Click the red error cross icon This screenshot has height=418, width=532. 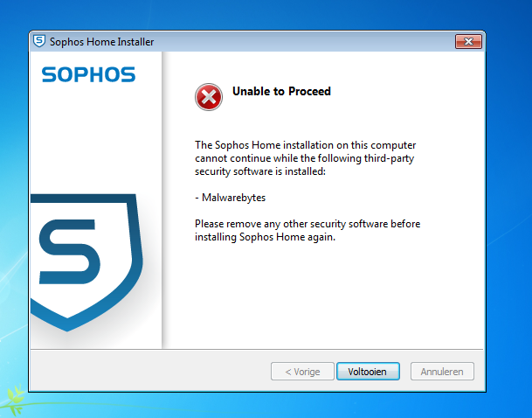tap(209, 97)
